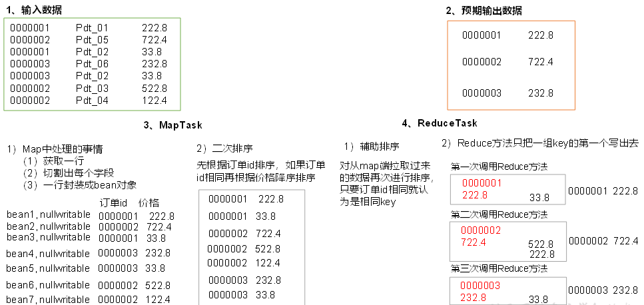Select '0000003 232.8' output beside third Reduce box
The image size is (644, 305).
603,290
